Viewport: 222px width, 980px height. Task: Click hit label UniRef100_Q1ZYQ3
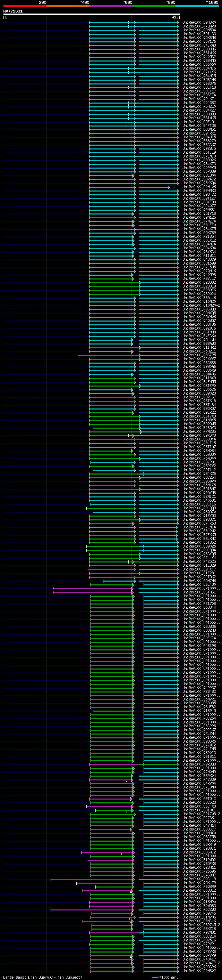pyautogui.click(x=199, y=516)
